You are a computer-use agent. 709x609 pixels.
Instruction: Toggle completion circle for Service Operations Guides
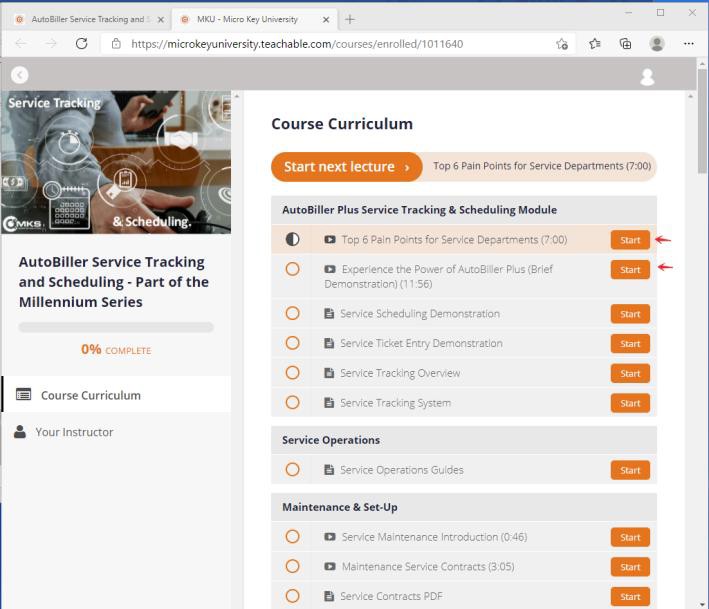(x=292, y=469)
